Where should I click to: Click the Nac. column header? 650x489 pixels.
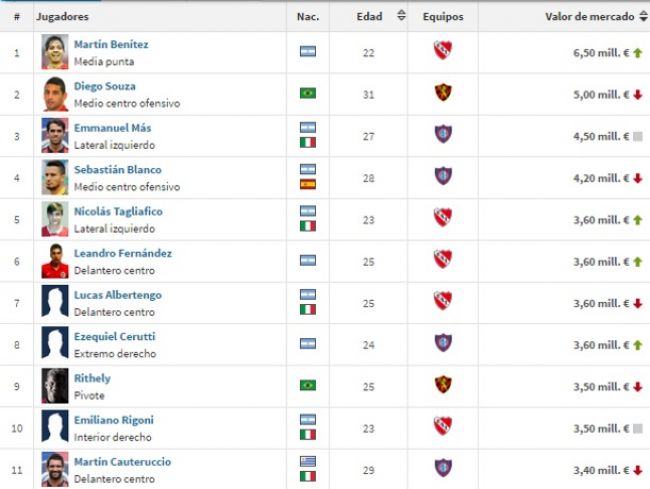pyautogui.click(x=308, y=17)
